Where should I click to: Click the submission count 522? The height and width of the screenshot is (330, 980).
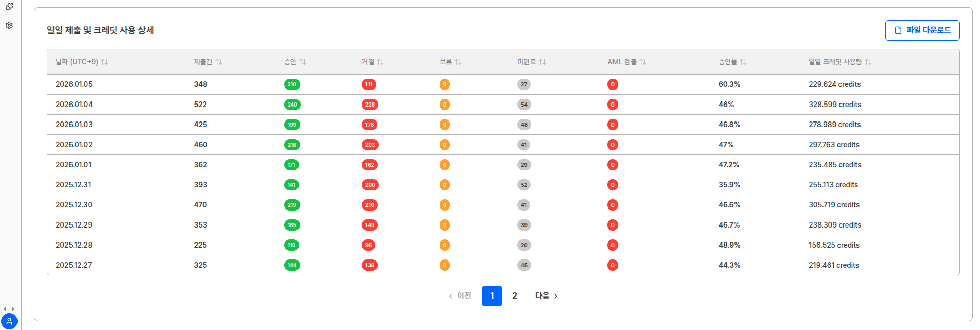coord(200,105)
